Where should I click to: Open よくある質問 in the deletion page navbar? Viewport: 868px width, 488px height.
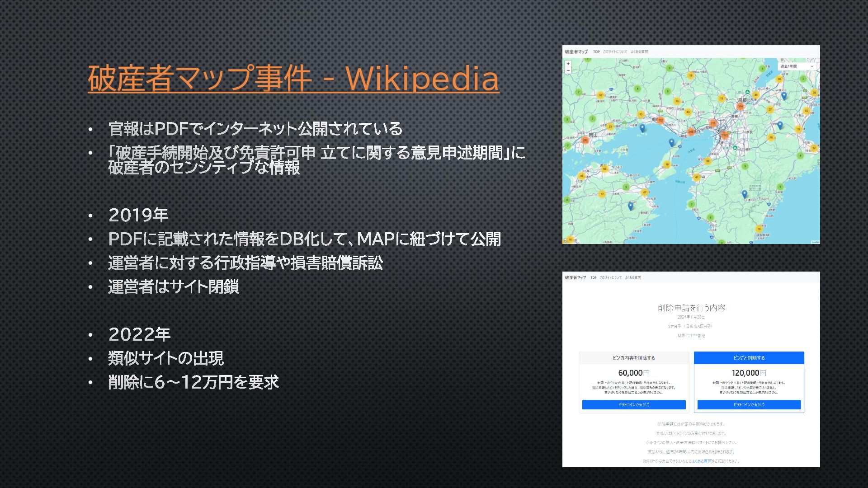(633, 277)
